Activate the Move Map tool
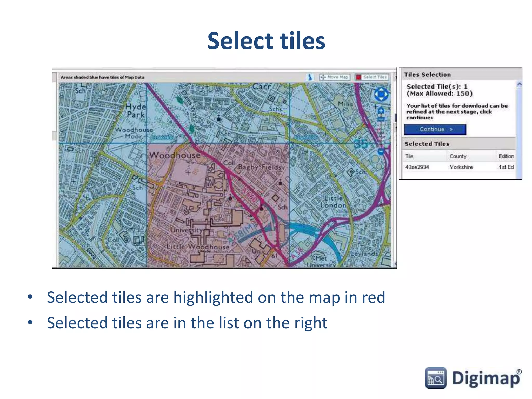This screenshot has height=399, width=532. [335, 77]
